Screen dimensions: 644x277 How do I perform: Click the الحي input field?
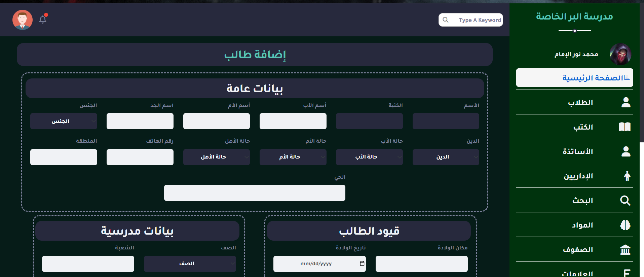tap(255, 193)
